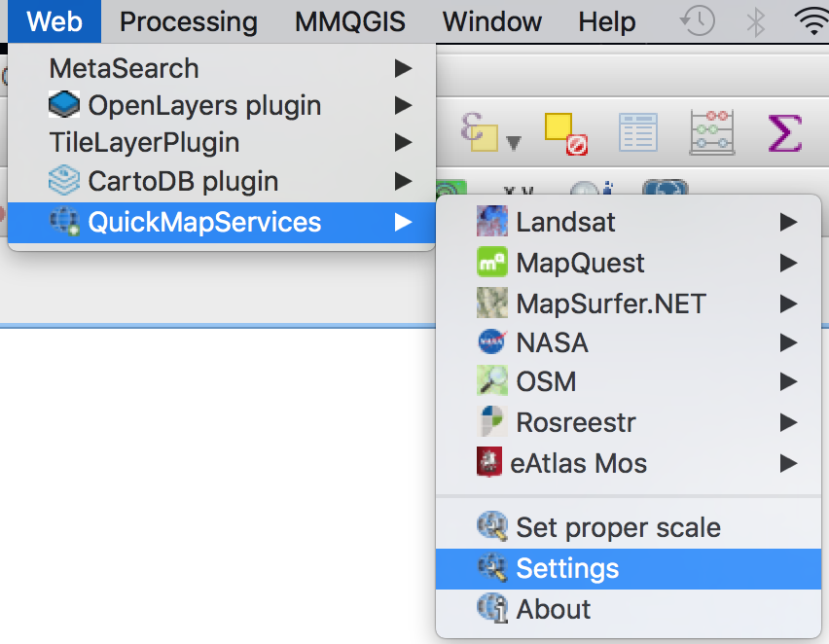The image size is (829, 644).
Task: Click the Bluetooth icon in menu bar
Action: 755,20
